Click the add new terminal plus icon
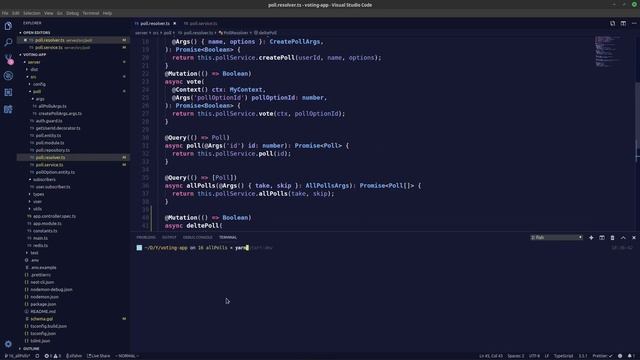The height and width of the screenshot is (360, 640). pyautogui.click(x=591, y=238)
